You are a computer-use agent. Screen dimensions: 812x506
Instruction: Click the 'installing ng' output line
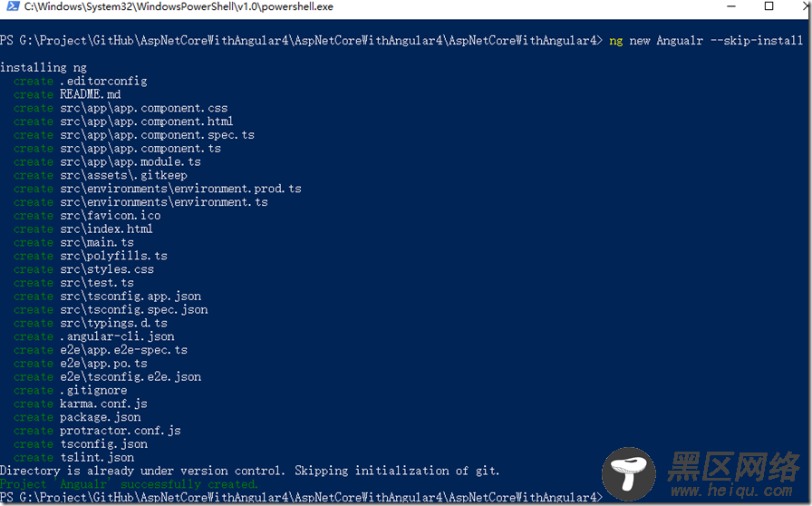click(x=43, y=67)
